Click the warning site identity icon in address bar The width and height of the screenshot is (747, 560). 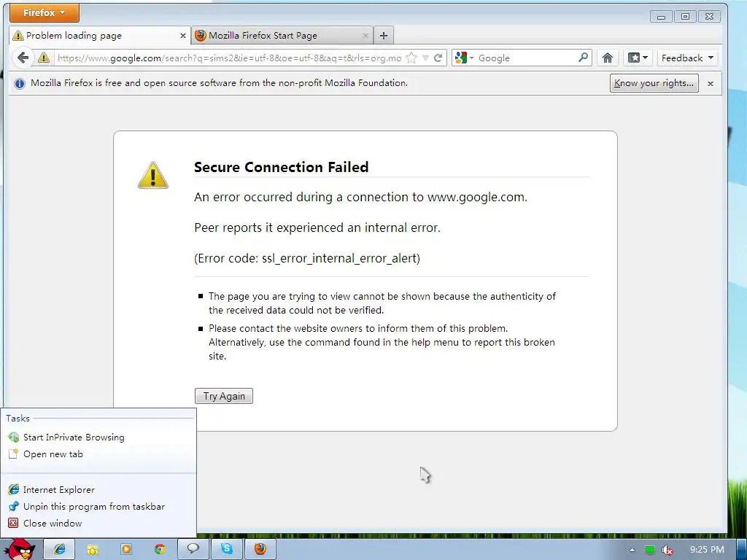point(44,58)
